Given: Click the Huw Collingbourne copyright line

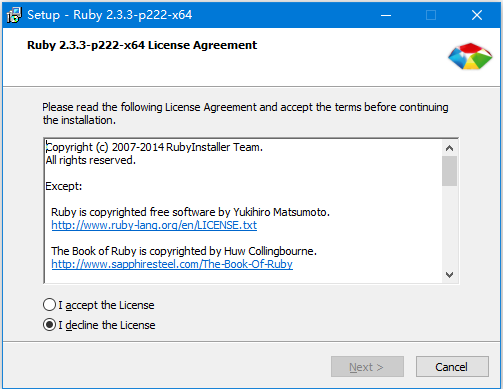Looking at the screenshot, I should pos(184,251).
